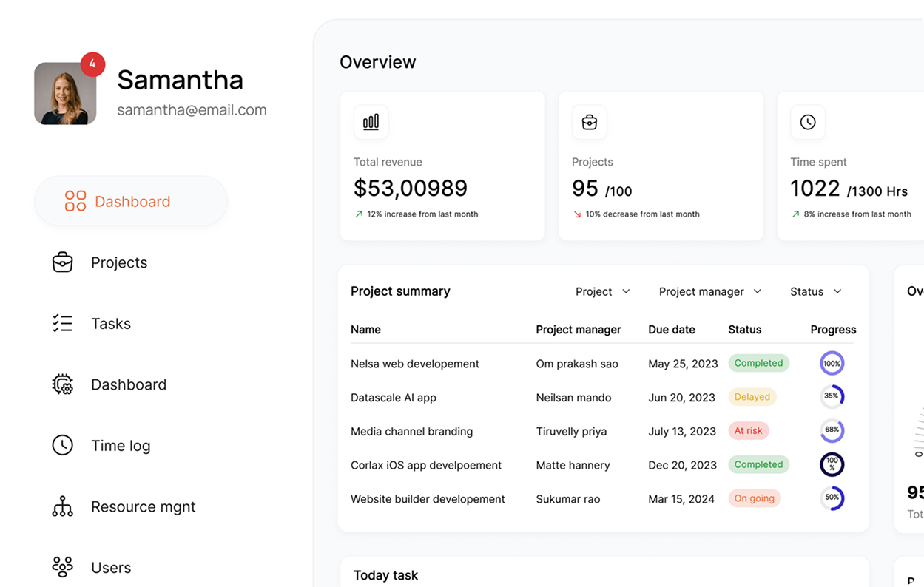Click the gear-chip icon beside second Dashboard item
924x587 pixels.
coord(63,384)
